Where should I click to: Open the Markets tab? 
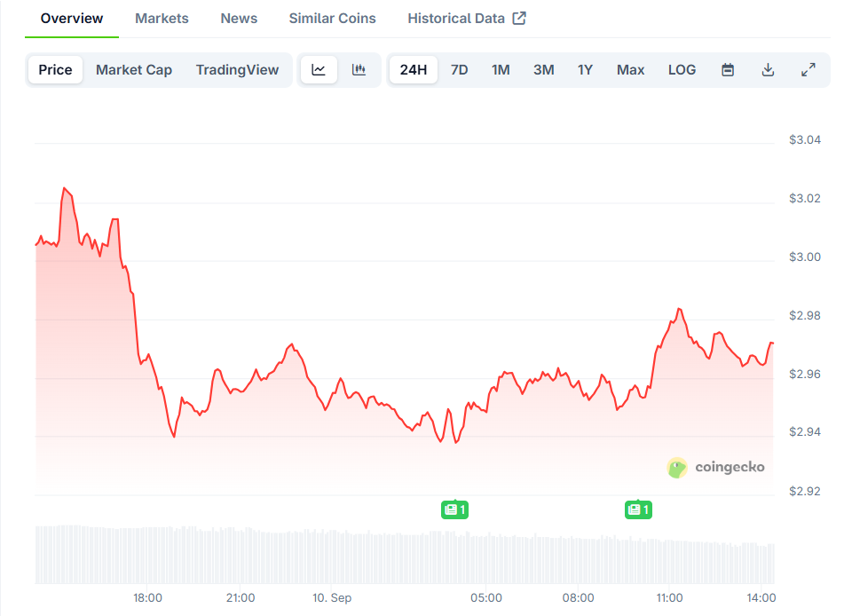162,19
